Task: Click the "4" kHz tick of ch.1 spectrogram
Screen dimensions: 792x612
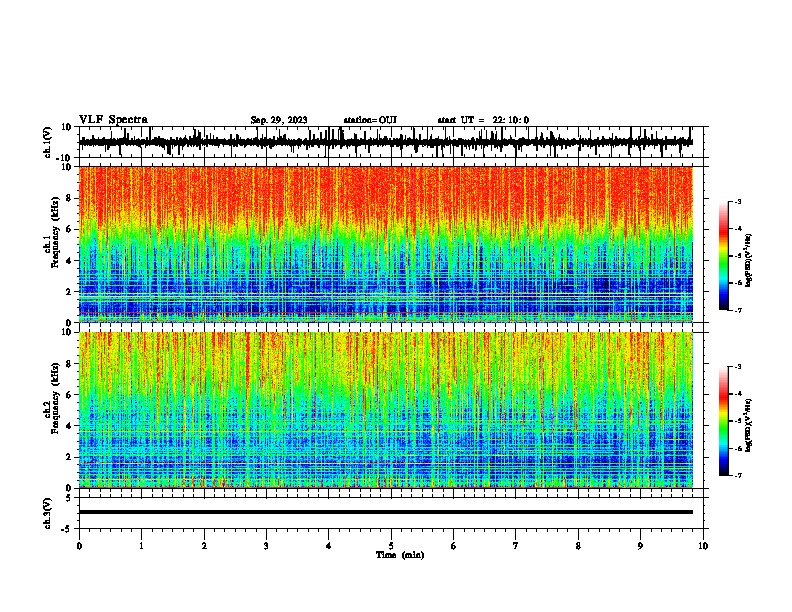Action: tap(69, 261)
